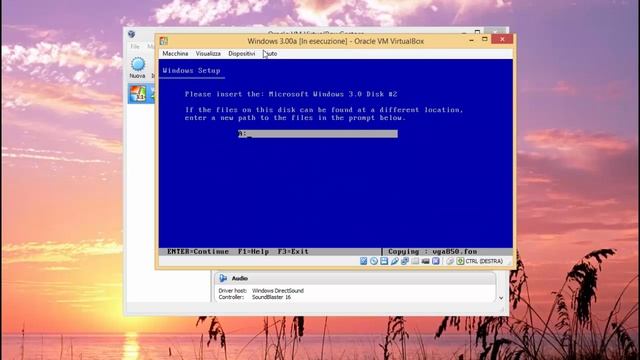
Task: Click the 'F1=Help' status text
Action: pos(253,251)
